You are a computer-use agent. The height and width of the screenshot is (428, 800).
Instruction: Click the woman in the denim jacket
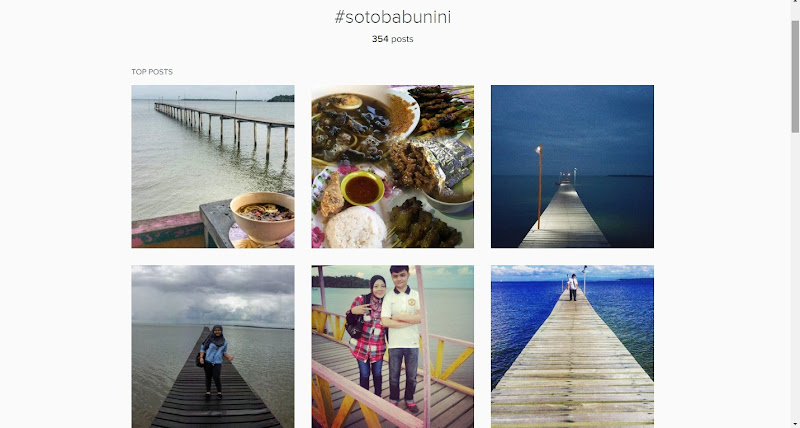(213, 362)
